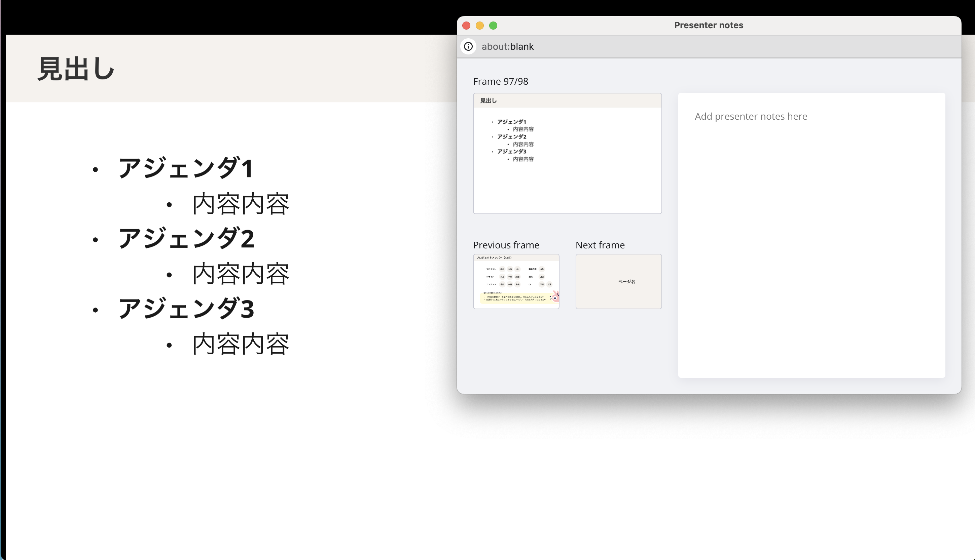Select the current frame preview thumbnail
975x560 pixels.
coord(567,153)
